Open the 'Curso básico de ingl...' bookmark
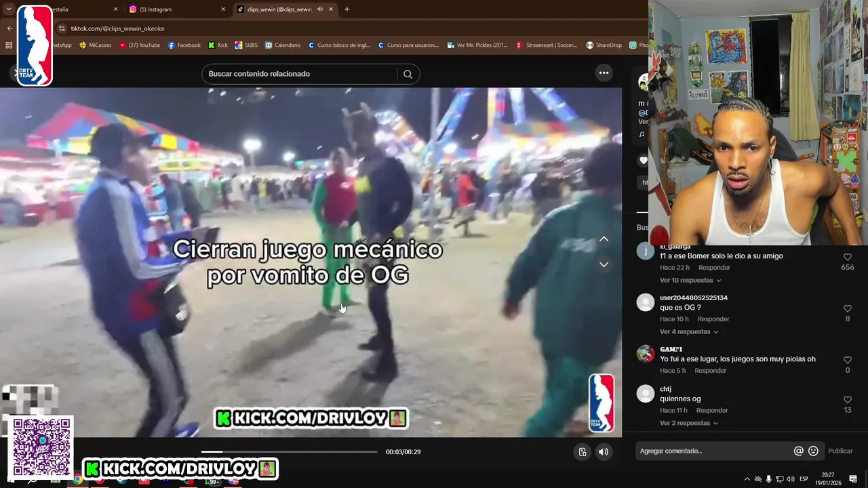Image resolution: width=868 pixels, height=488 pixels. pyautogui.click(x=338, y=45)
